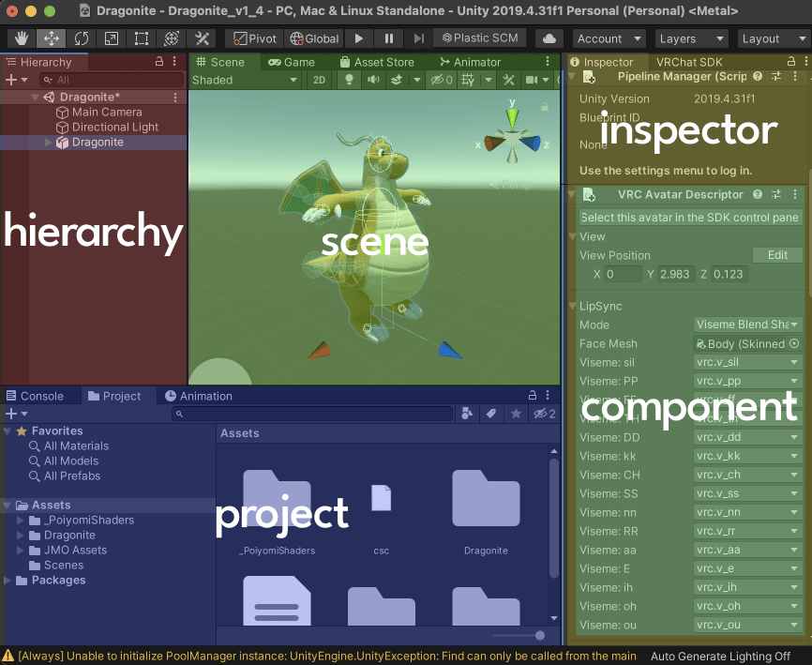Toggle Global handle rotation
Screen dimensions: 812x665
pos(314,38)
